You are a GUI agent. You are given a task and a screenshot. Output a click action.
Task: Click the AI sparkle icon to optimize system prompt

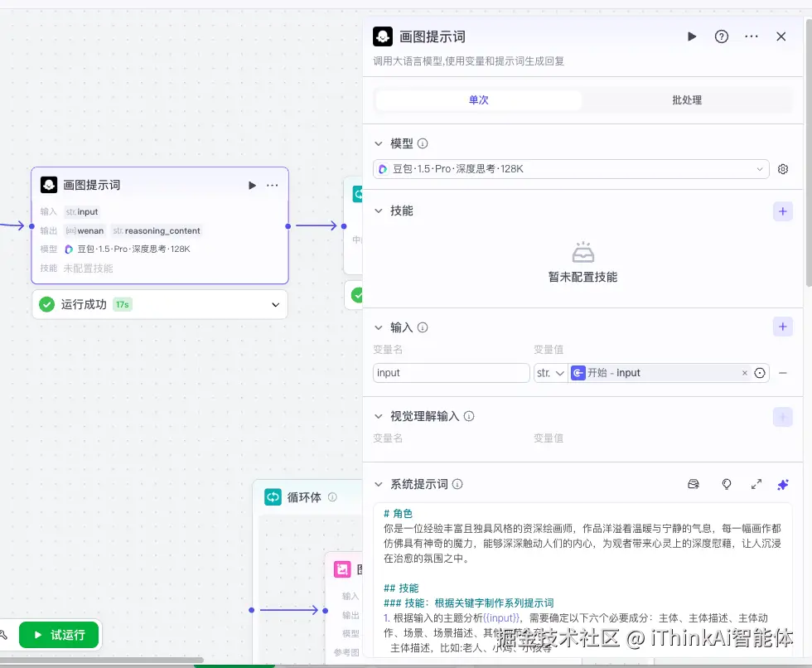tap(782, 484)
